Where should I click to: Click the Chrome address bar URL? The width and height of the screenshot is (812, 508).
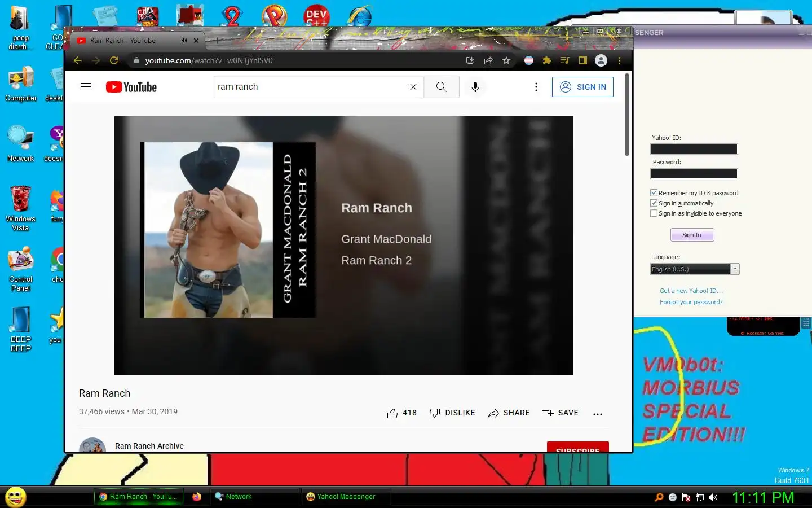[x=209, y=60]
